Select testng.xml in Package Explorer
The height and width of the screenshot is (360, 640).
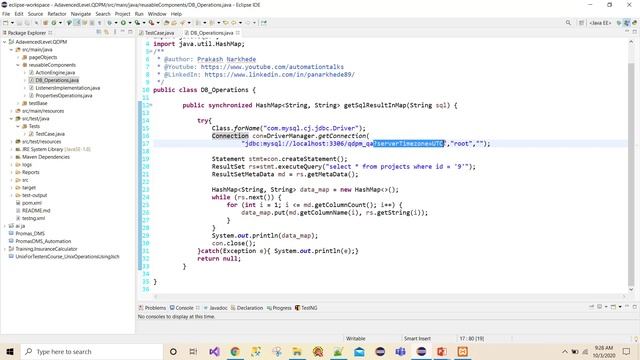coord(33,218)
